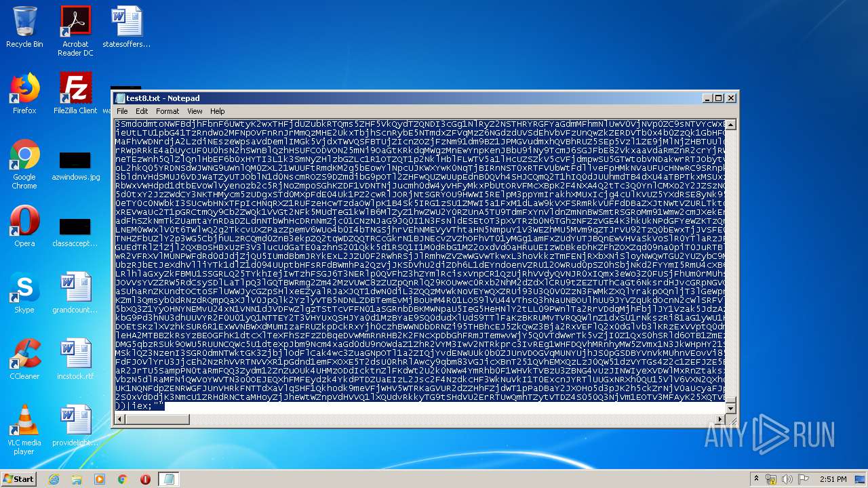Open the Format menu in Notepad

point(167,111)
